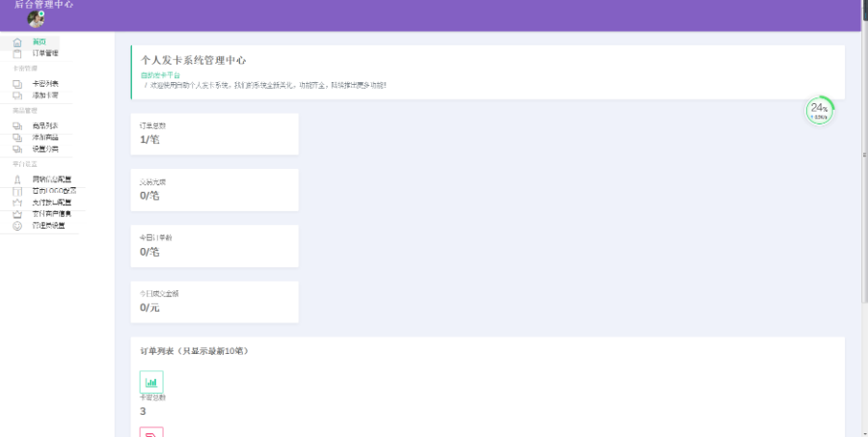
Task: Click the green bar-chart icon above 卡密总数
Action: point(151,382)
